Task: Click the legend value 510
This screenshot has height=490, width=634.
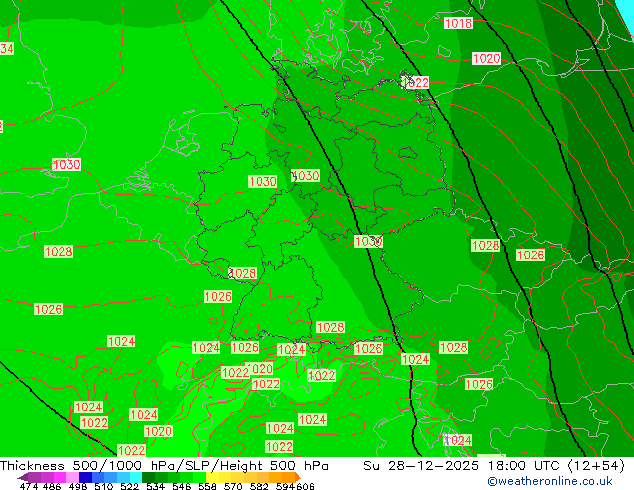Action: coord(104,486)
